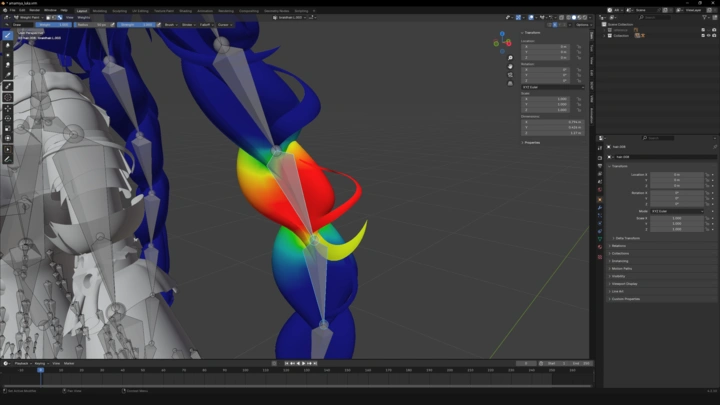This screenshot has width=720, height=405.
Task: Switch perspective/orthographic view icon
Action: point(510,84)
